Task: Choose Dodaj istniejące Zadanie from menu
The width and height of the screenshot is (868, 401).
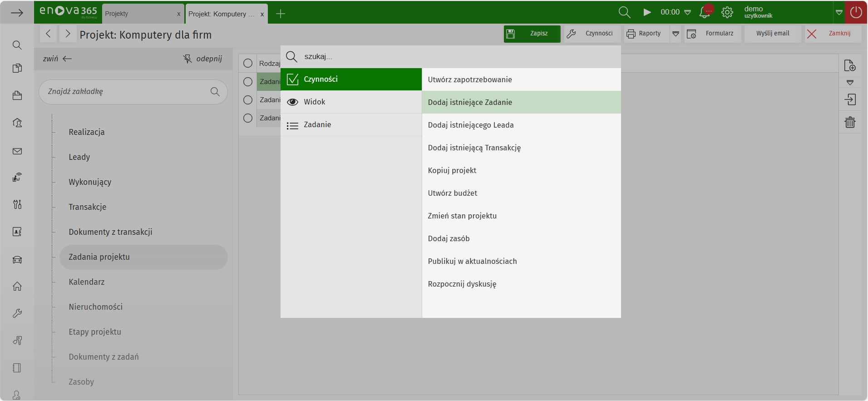Action: 470,102
